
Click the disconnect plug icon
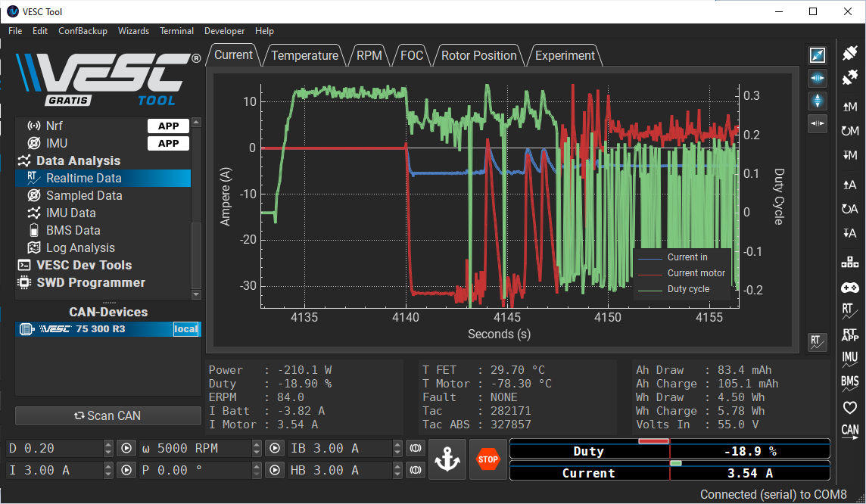tap(849, 77)
